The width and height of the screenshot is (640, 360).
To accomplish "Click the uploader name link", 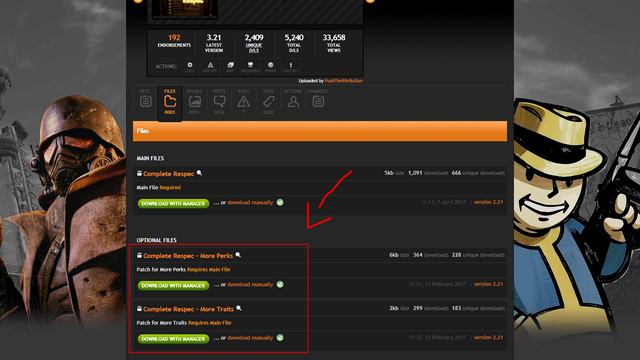I will (x=343, y=81).
